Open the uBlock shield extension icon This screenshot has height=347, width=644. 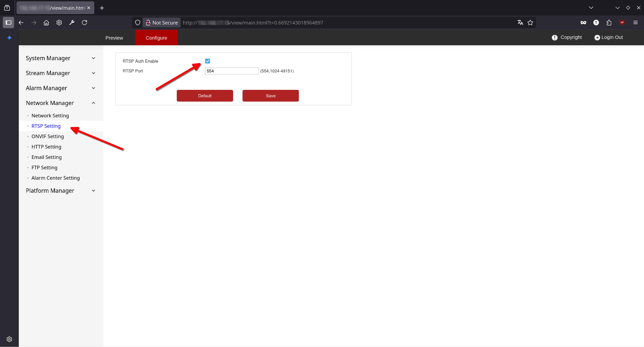point(622,22)
